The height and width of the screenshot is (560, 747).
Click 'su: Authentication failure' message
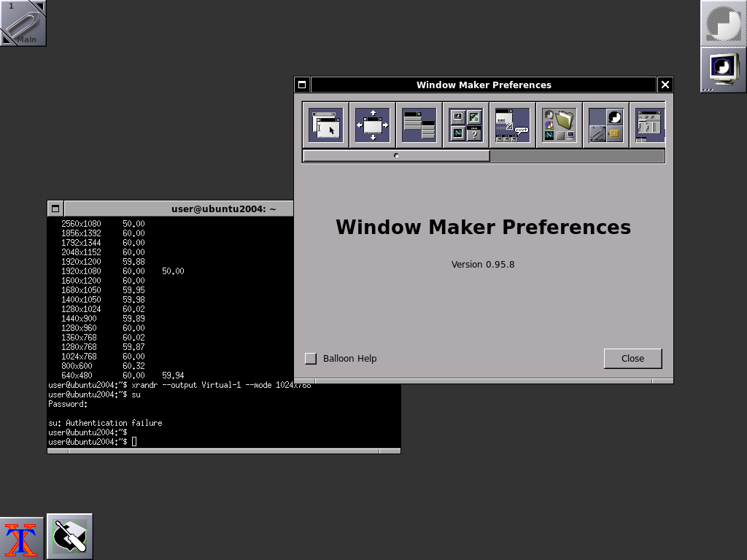pos(105,424)
